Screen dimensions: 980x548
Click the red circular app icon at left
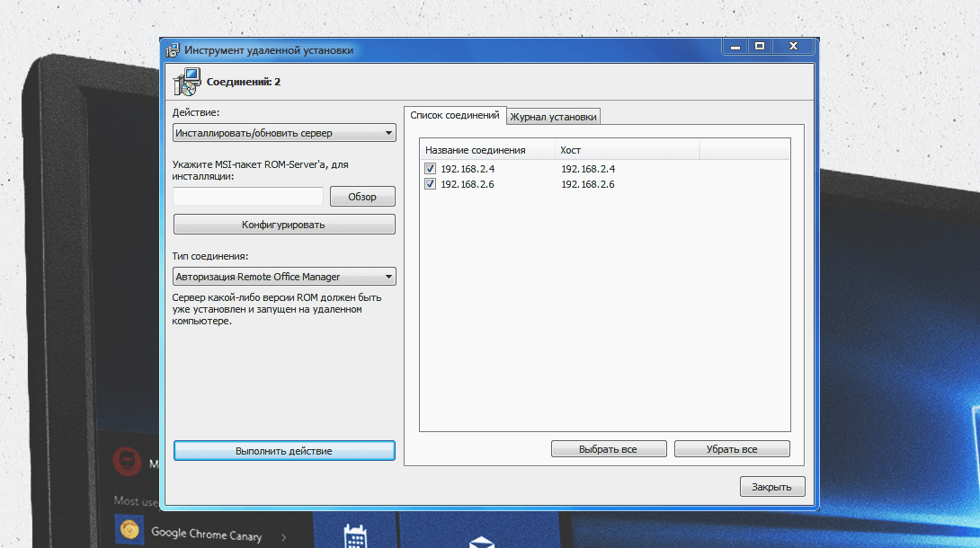(x=127, y=462)
